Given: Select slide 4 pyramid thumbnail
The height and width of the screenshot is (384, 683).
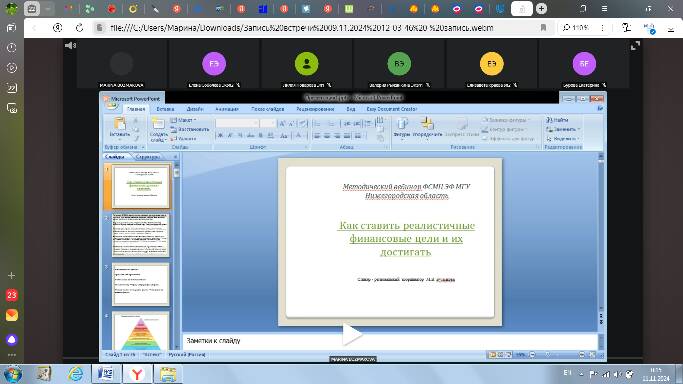Looking at the screenshot, I should (141, 331).
